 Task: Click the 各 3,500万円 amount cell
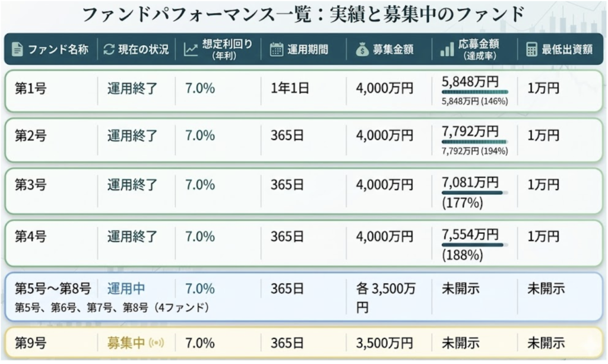[x=385, y=298]
